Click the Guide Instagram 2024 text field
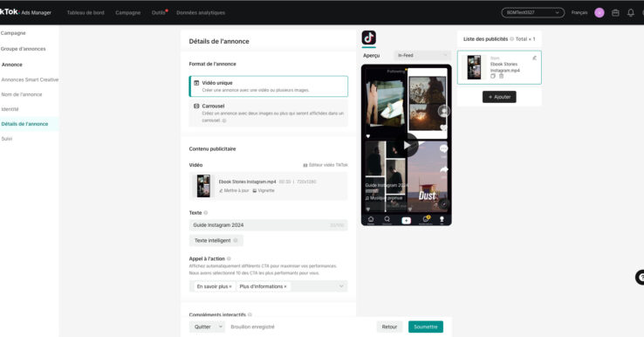The height and width of the screenshot is (337, 644). pyautogui.click(x=268, y=225)
